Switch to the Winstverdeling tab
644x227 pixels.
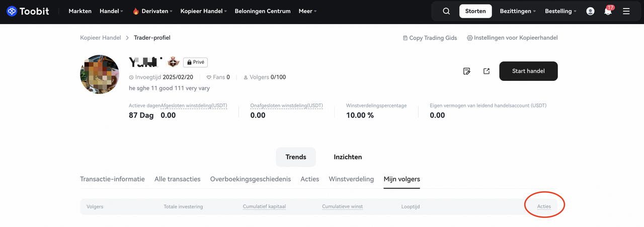coord(351,179)
